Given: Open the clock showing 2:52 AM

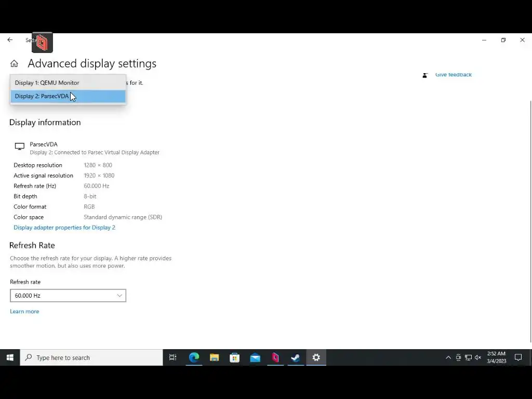Looking at the screenshot, I should [496, 357].
